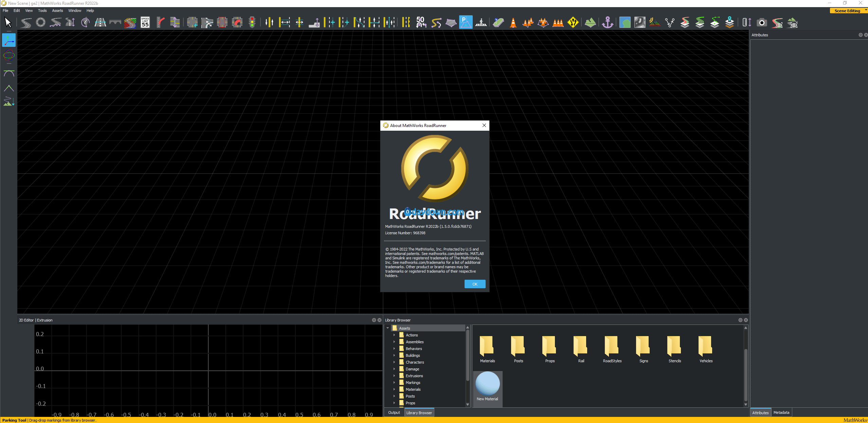Select the speed 50 marking tool
Screen dimensions: 868x423
(x=421, y=23)
